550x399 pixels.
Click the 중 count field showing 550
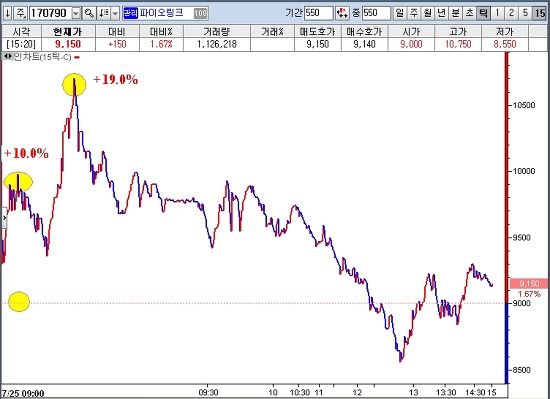click(x=376, y=13)
